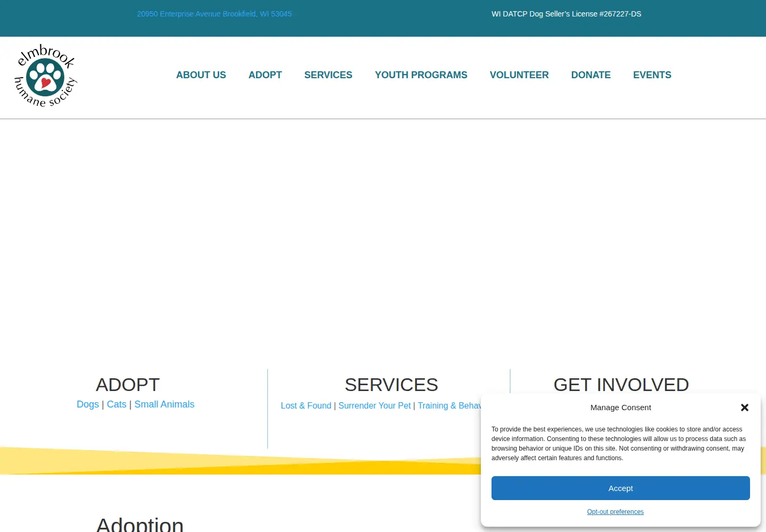Select Youth Programs in the navigation

(x=421, y=75)
